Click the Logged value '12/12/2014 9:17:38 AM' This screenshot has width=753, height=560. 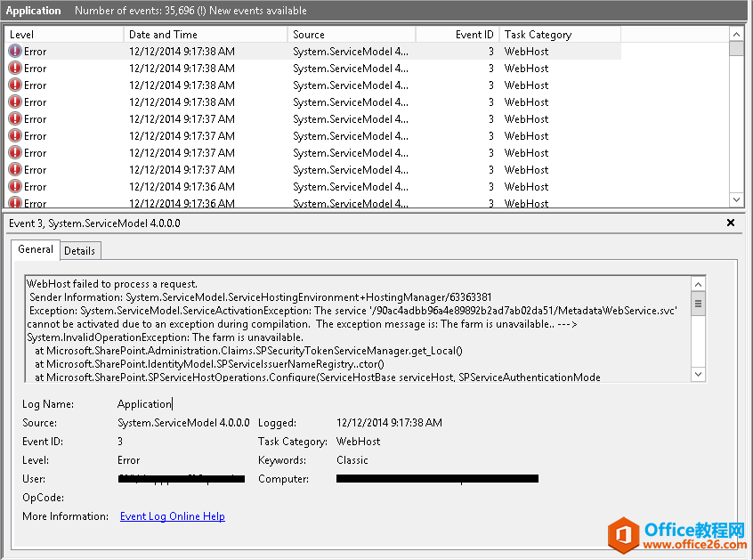389,423
